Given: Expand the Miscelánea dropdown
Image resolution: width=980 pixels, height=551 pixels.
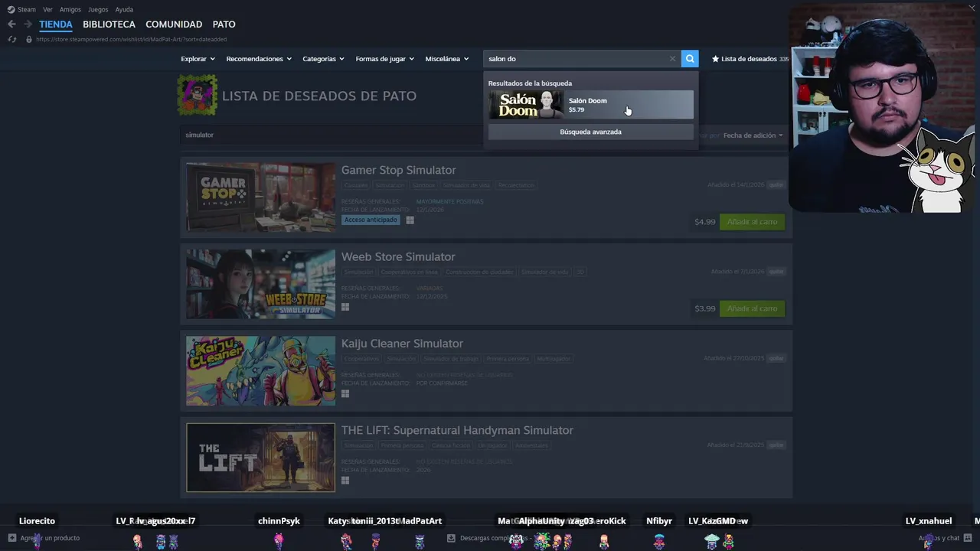Looking at the screenshot, I should click(446, 59).
